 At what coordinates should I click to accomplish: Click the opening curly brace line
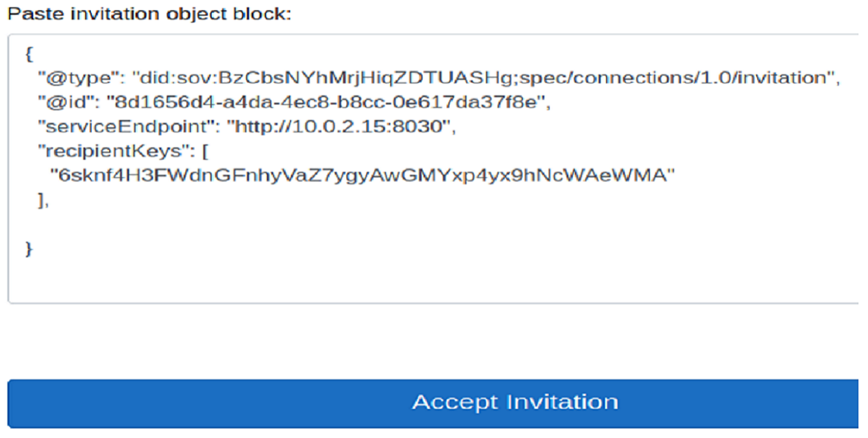29,54
